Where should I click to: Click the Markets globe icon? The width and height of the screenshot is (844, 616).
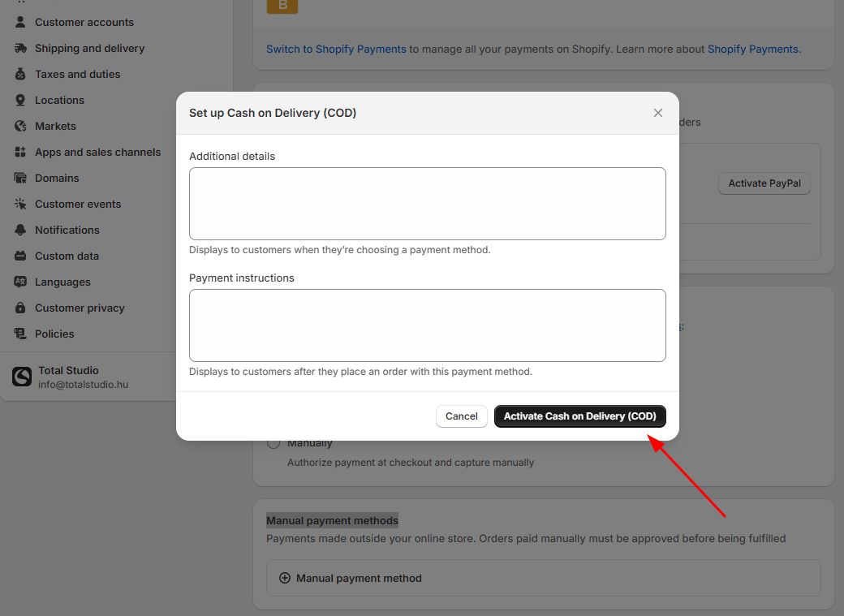20,126
